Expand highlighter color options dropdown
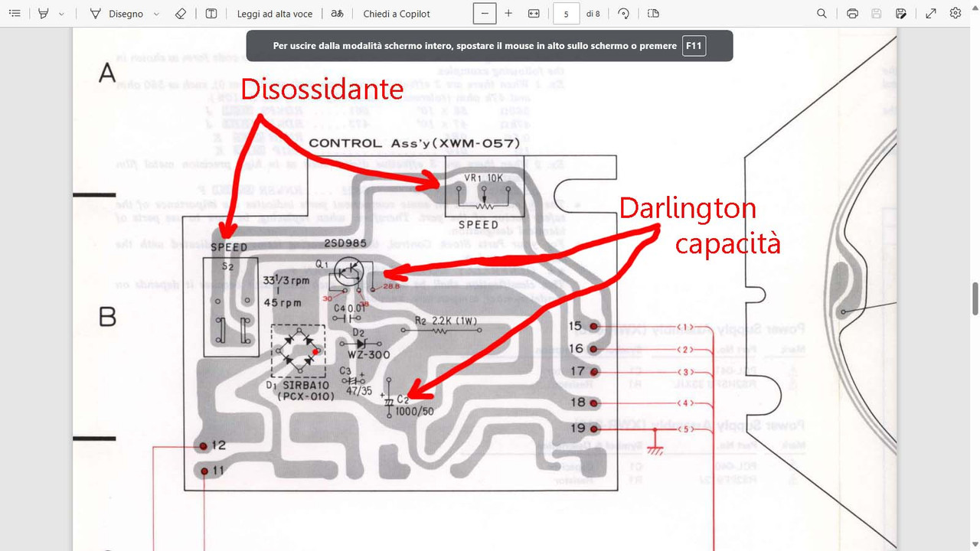 coord(62,14)
